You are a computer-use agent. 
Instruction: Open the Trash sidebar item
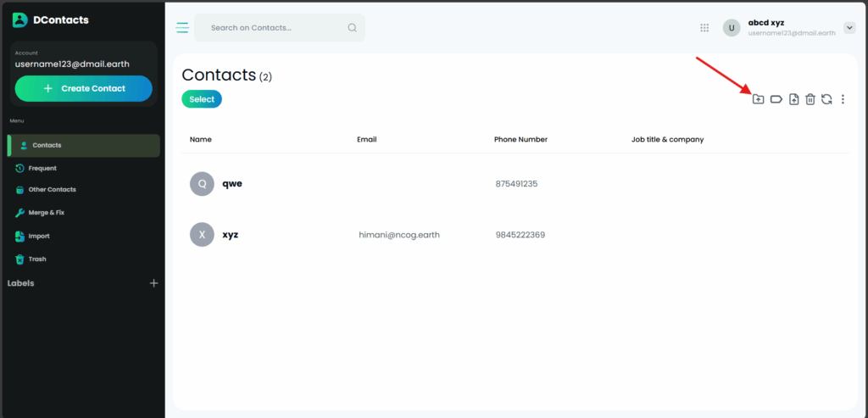(37, 259)
